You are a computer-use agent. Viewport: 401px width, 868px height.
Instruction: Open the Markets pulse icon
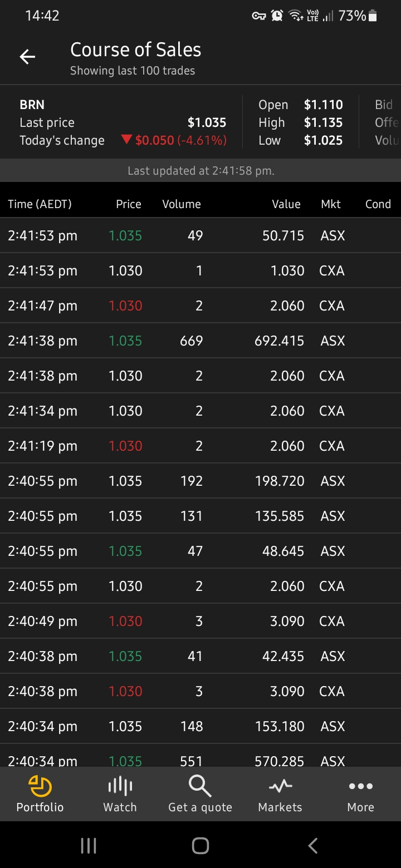click(280, 786)
